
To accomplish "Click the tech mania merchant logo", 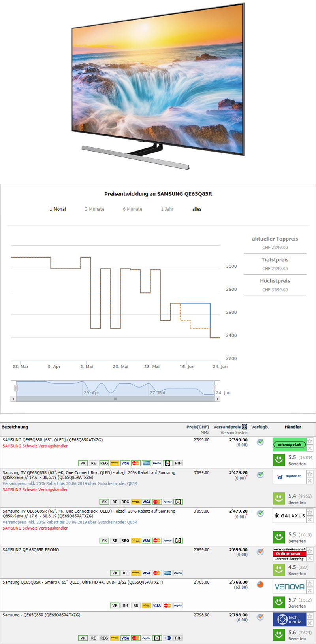I will pyautogui.click(x=289, y=619).
